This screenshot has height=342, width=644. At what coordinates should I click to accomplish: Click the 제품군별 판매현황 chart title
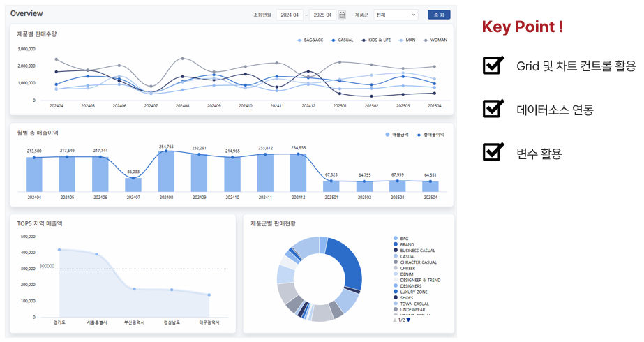click(273, 223)
